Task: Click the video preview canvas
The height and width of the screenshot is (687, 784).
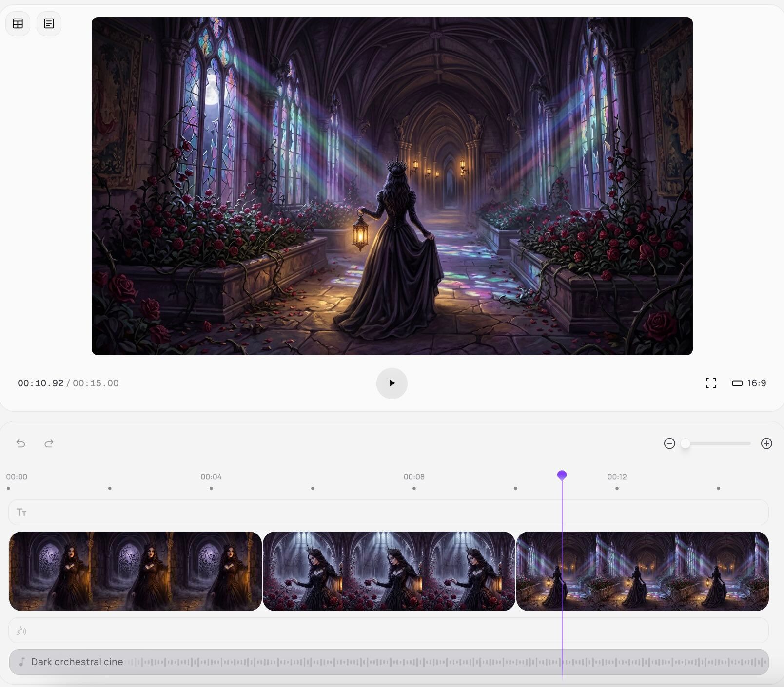Action: [392, 186]
